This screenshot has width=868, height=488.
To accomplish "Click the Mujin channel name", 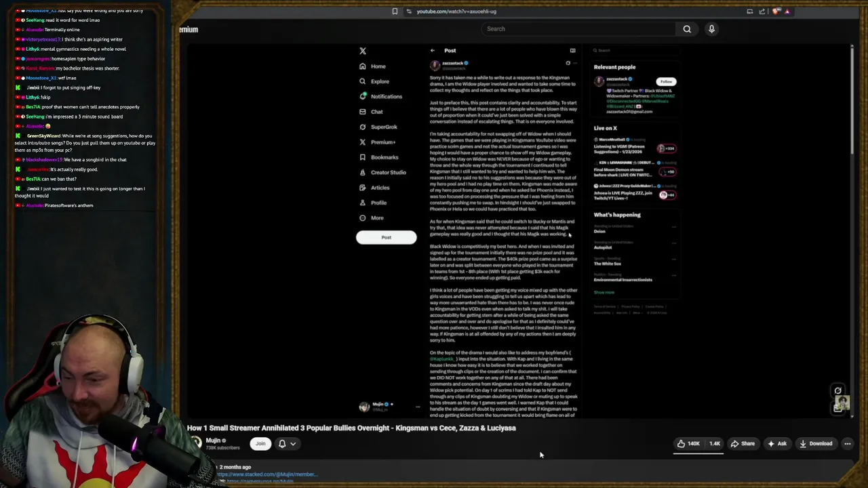I will pyautogui.click(x=213, y=441).
